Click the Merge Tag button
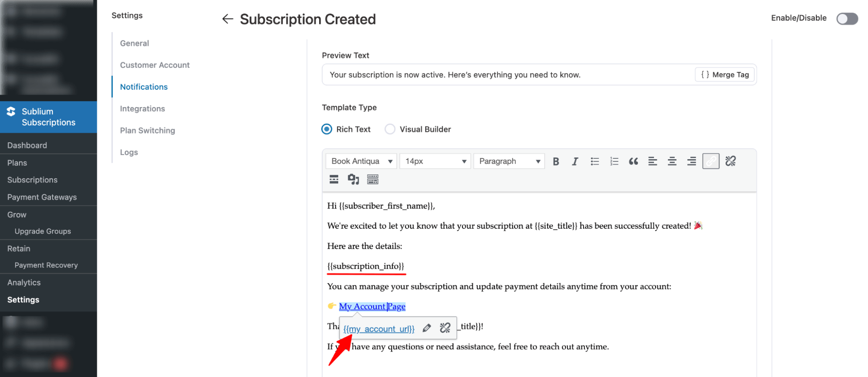 coord(725,75)
